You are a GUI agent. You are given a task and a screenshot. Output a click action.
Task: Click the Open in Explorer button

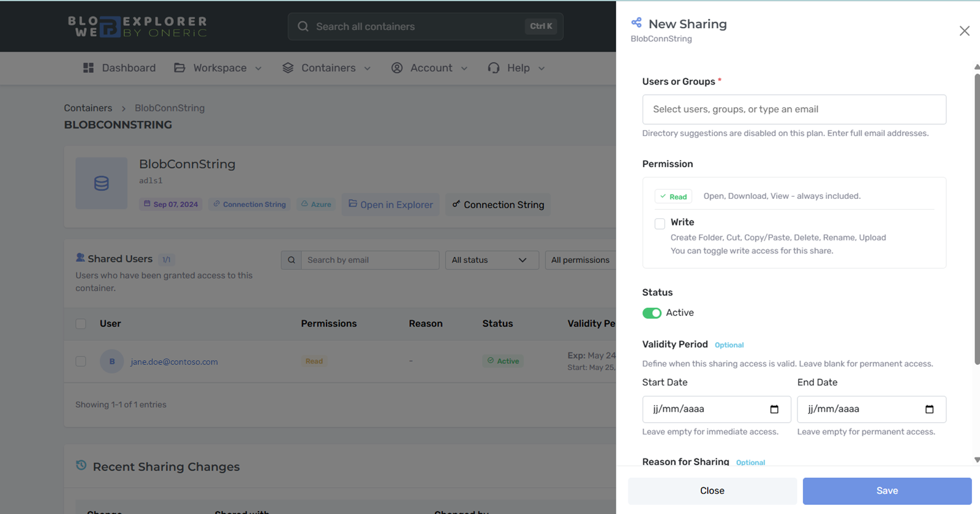click(391, 204)
